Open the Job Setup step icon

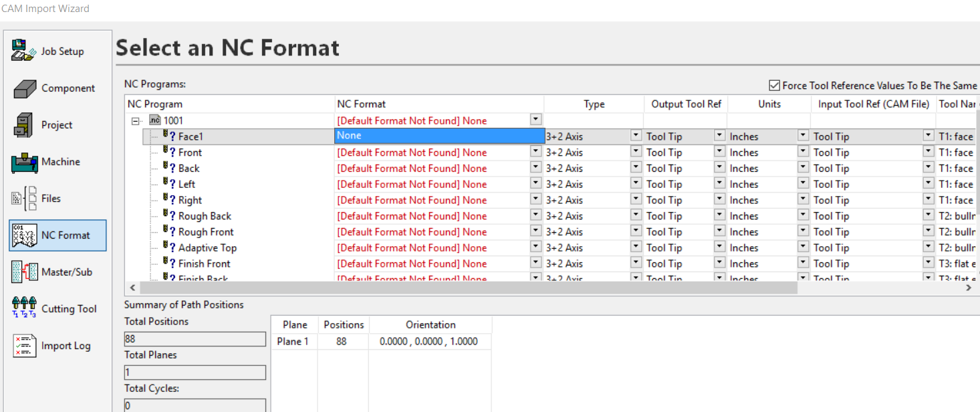tap(24, 51)
